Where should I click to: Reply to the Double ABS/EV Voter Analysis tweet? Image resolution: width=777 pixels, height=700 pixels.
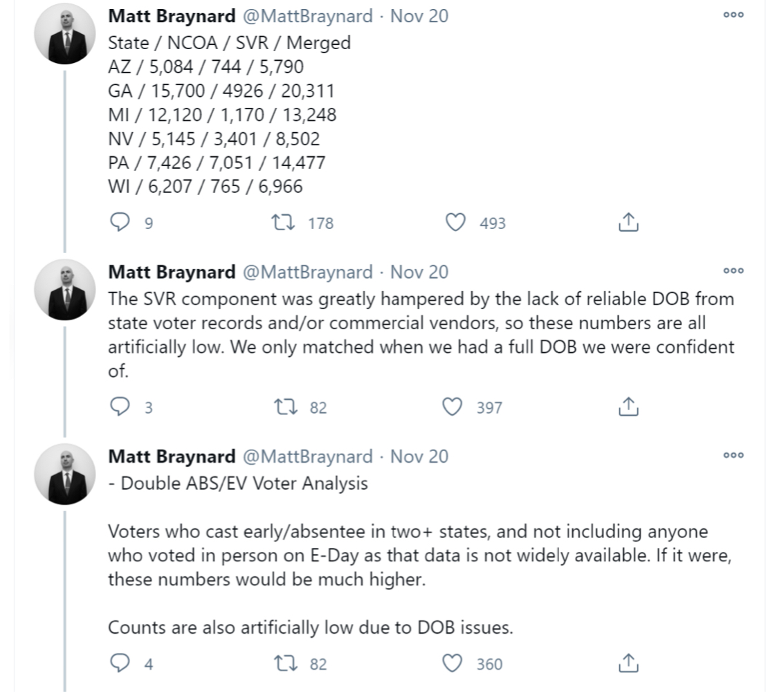[x=120, y=663]
